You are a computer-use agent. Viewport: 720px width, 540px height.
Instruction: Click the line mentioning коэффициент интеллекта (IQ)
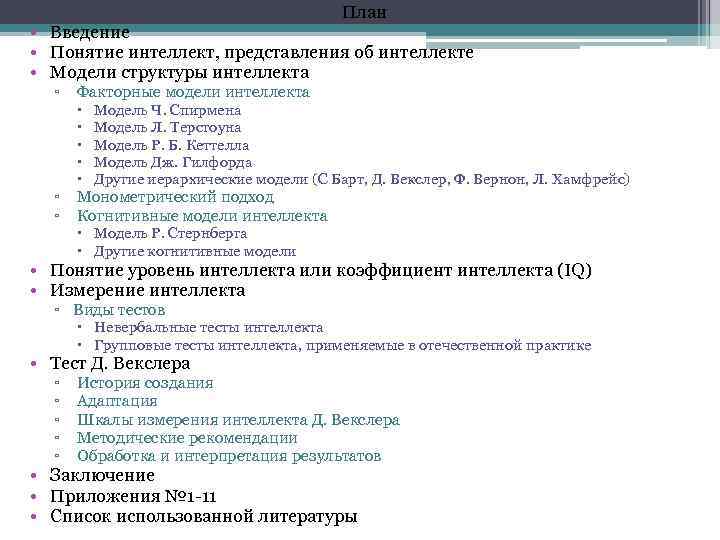click(x=321, y=270)
